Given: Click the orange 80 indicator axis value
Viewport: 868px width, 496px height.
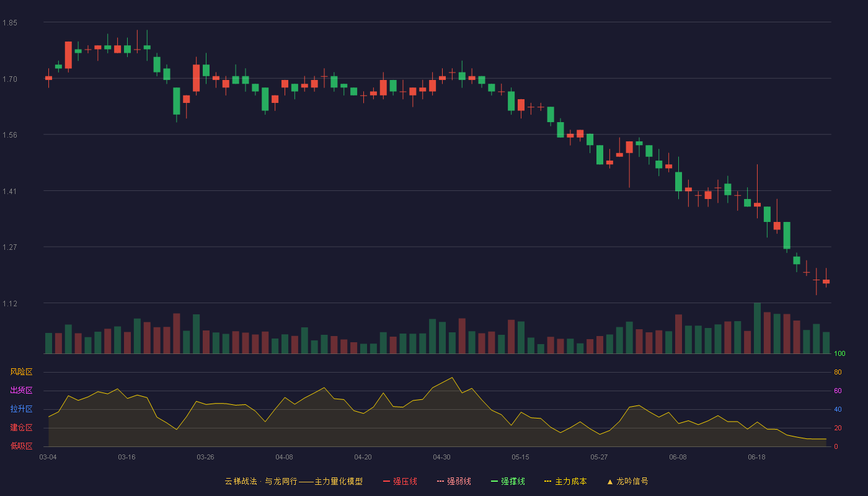Looking at the screenshot, I should pos(838,373).
